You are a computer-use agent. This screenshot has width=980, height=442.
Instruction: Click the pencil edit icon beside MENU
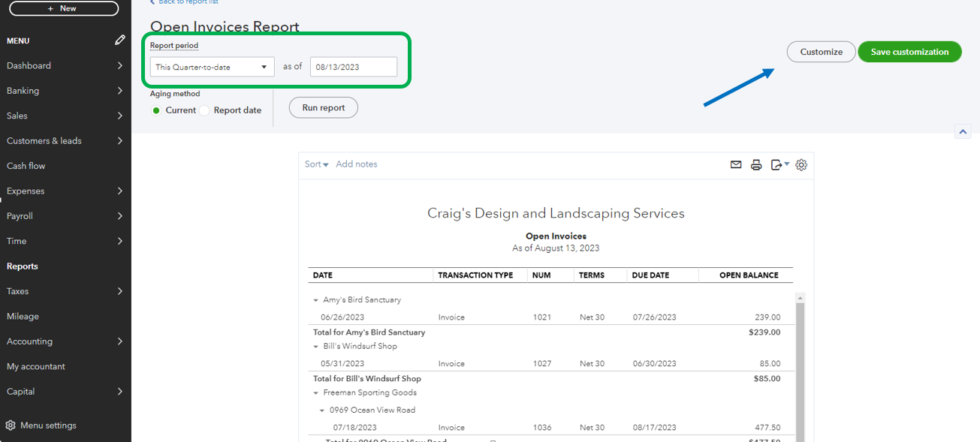(x=120, y=41)
